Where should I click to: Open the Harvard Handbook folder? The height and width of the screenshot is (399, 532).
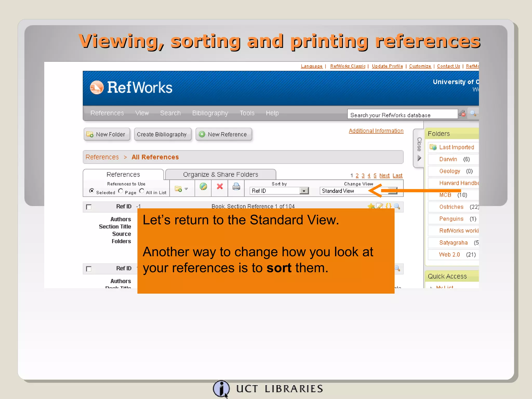pyautogui.click(x=459, y=183)
